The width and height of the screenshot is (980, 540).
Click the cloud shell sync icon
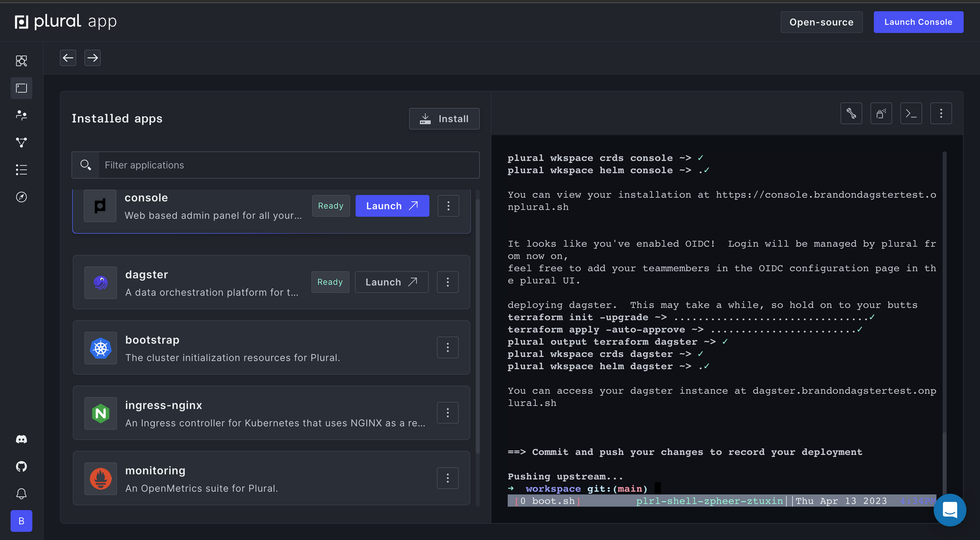pyautogui.click(x=882, y=114)
